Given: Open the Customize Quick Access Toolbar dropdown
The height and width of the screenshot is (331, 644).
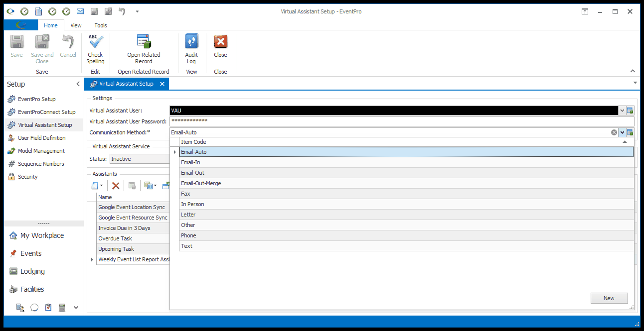Looking at the screenshot, I should coord(137,11).
